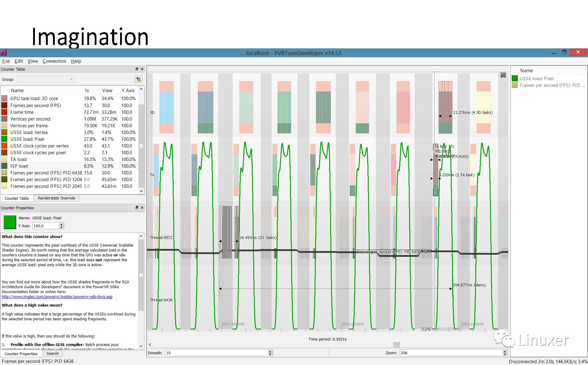The image size is (588, 365).
Task: Open the Edit menu
Action: pos(19,61)
